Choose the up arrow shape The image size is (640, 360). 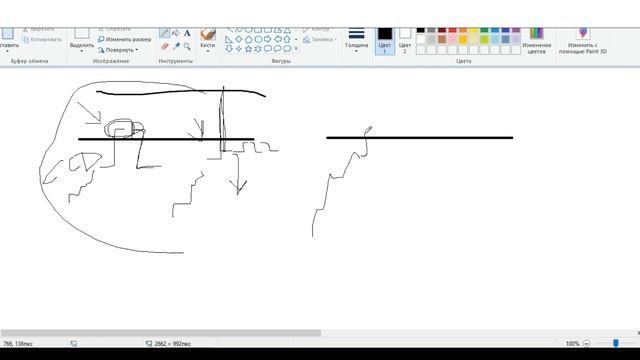[x=287, y=40]
